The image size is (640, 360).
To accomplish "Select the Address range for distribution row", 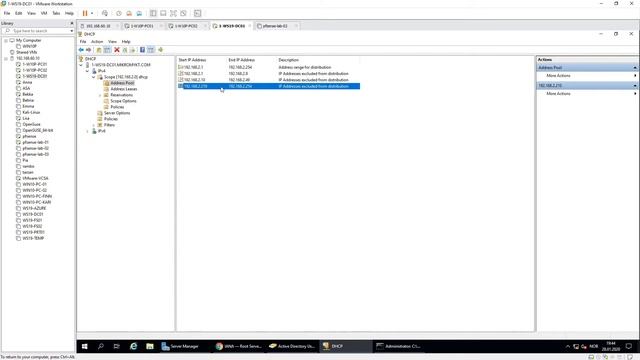I will tap(269, 67).
